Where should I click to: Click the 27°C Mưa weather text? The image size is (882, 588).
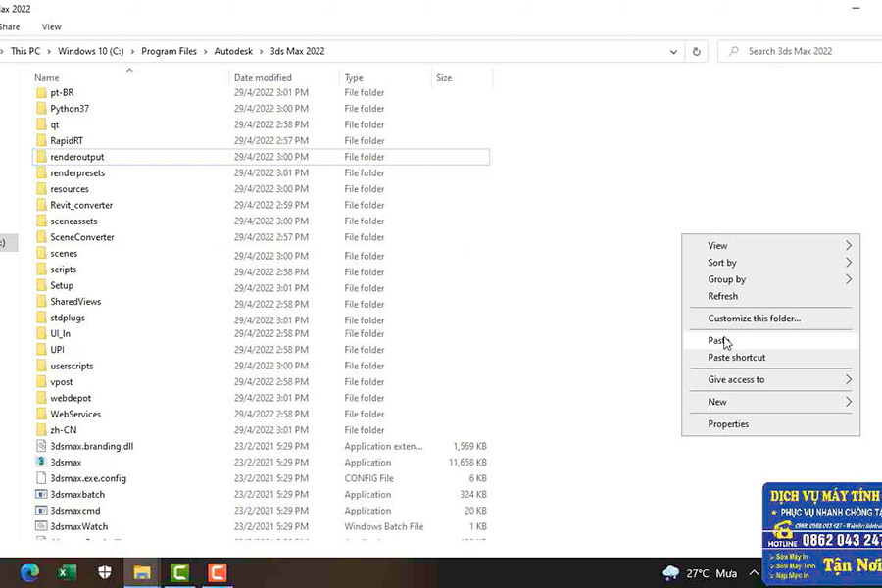pyautogui.click(x=711, y=573)
